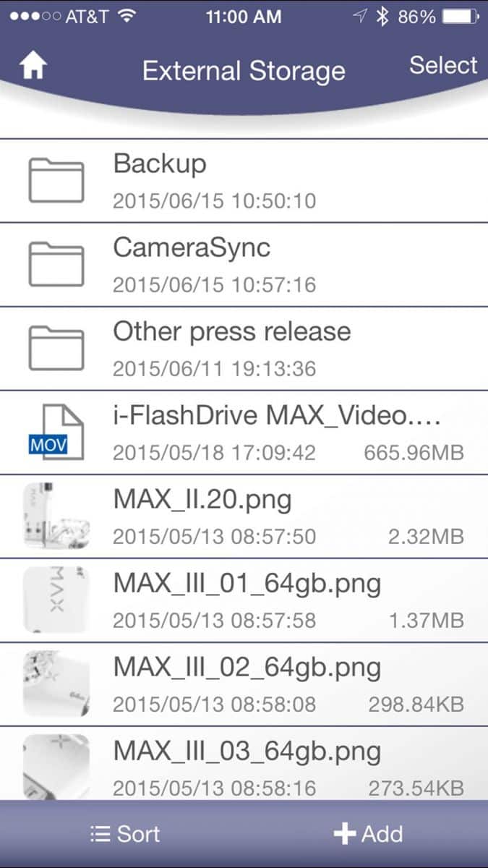Image resolution: width=488 pixels, height=868 pixels.
Task: Select the Backup folder name text
Action: (x=160, y=164)
